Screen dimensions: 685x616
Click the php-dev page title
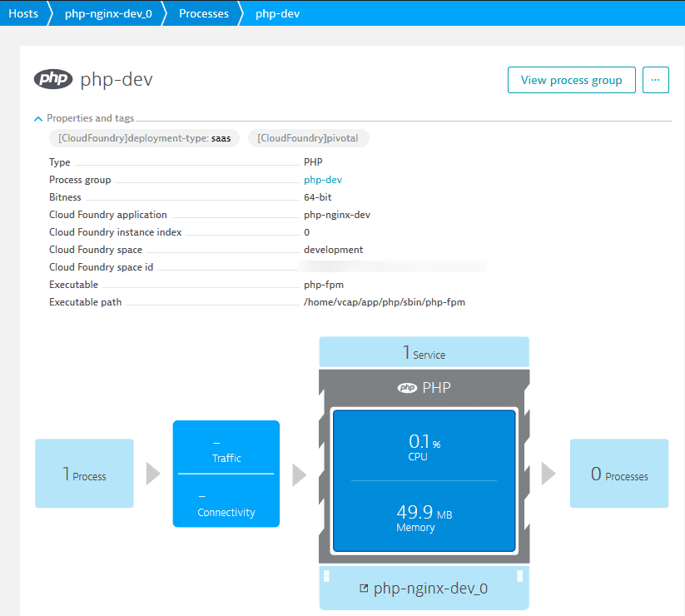click(x=117, y=80)
